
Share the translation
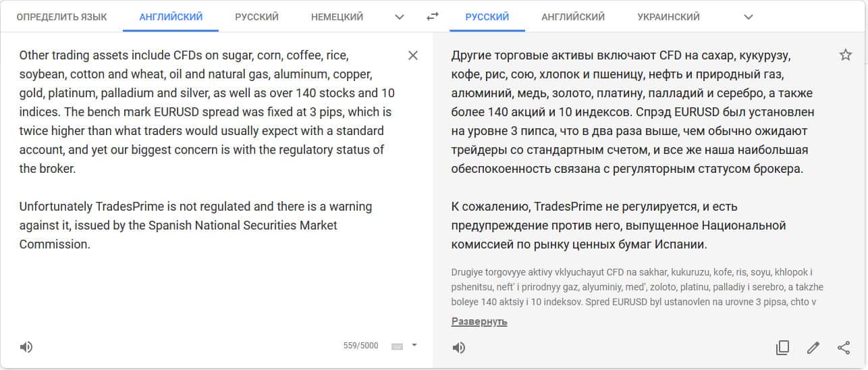844,348
